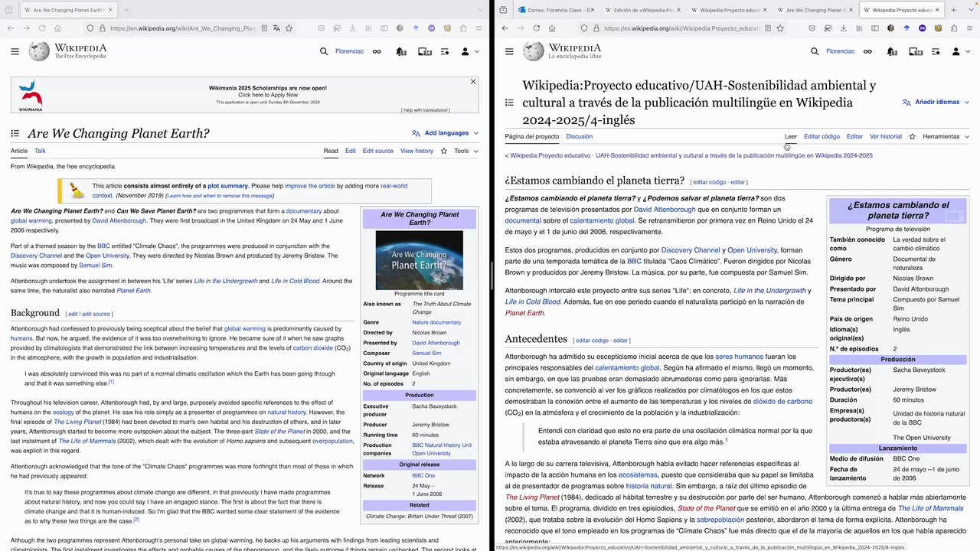Screen dimensions: 980x551
Task: Click edit link beside Background heading
Action: (73, 314)
